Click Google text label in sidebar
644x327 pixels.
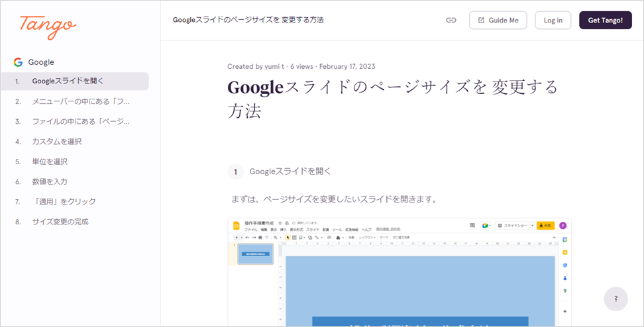click(41, 62)
